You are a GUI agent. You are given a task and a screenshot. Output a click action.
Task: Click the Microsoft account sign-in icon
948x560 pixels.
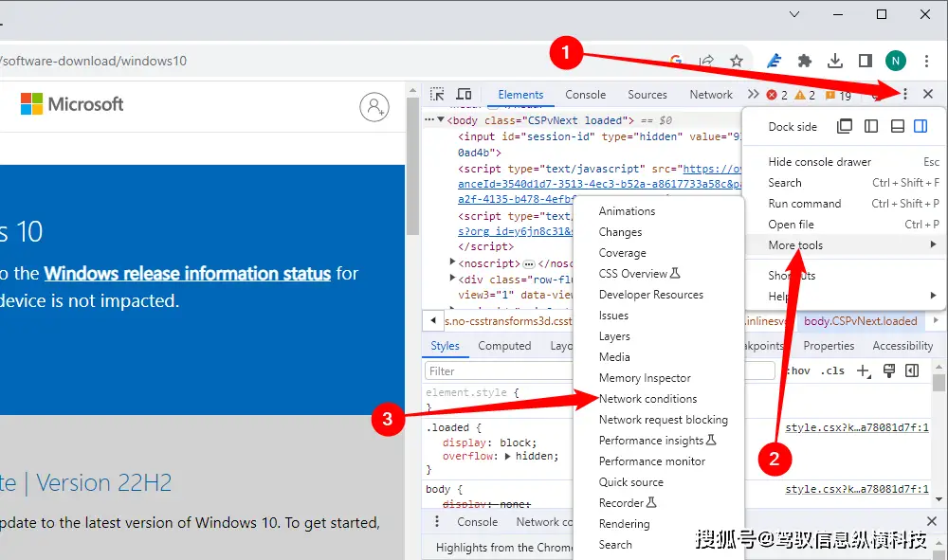[x=374, y=107]
